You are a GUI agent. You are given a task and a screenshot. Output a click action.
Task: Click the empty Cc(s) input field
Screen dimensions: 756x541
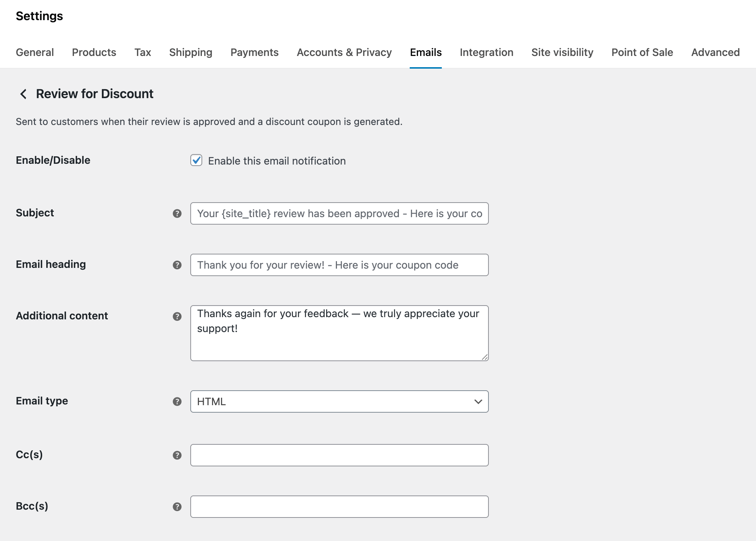coord(339,455)
